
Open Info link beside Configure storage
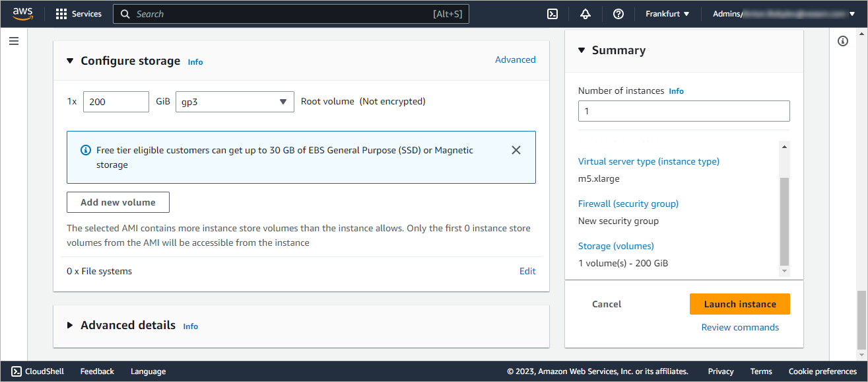click(x=195, y=62)
